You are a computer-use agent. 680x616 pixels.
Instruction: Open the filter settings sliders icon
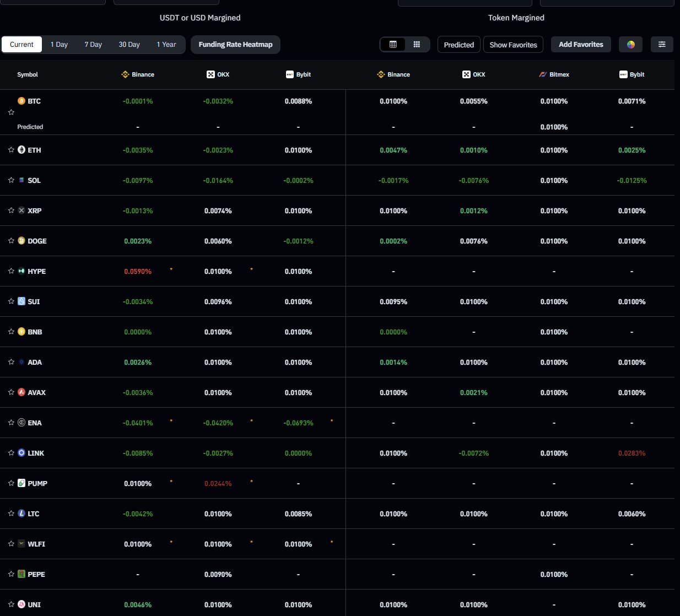(662, 45)
